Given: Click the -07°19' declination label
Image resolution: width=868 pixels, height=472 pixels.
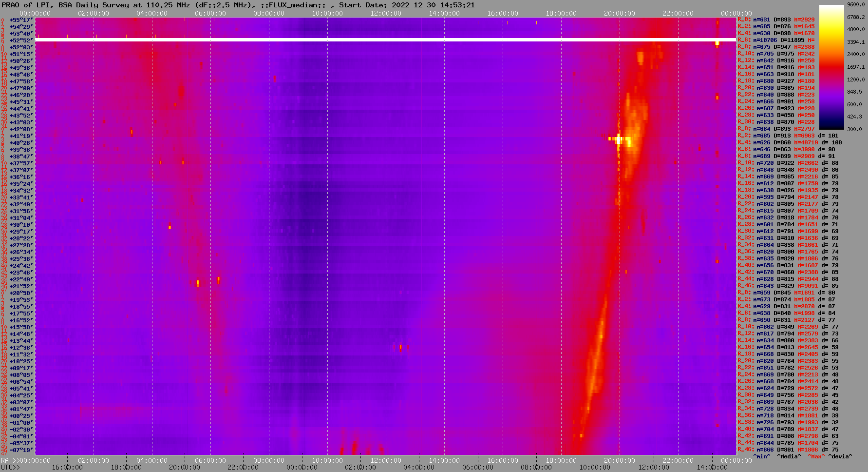Looking at the screenshot, I should 21,450.
